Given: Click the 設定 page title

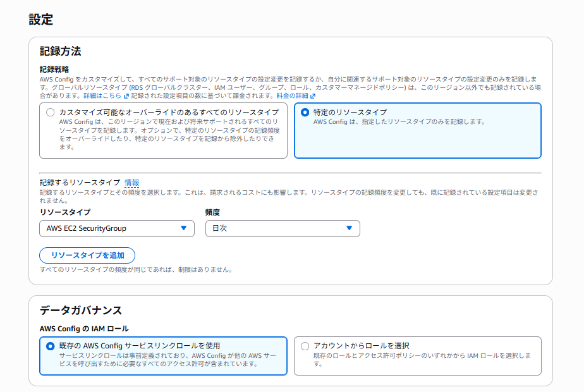Looking at the screenshot, I should click(x=41, y=20).
